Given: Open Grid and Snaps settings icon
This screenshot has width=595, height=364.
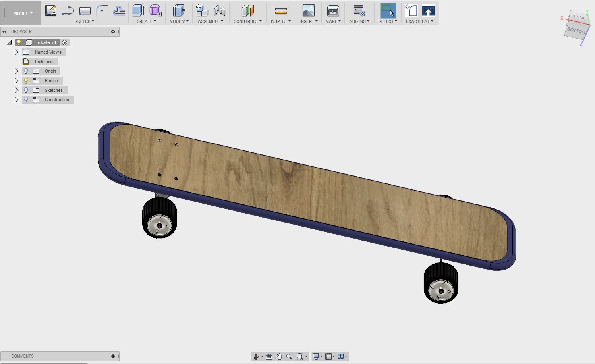Looking at the screenshot, I should point(328,356).
